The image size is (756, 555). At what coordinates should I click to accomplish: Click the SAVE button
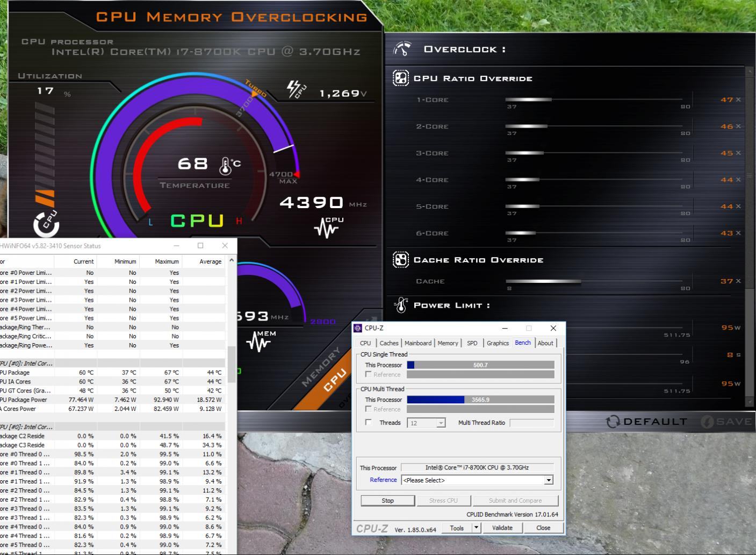(726, 422)
